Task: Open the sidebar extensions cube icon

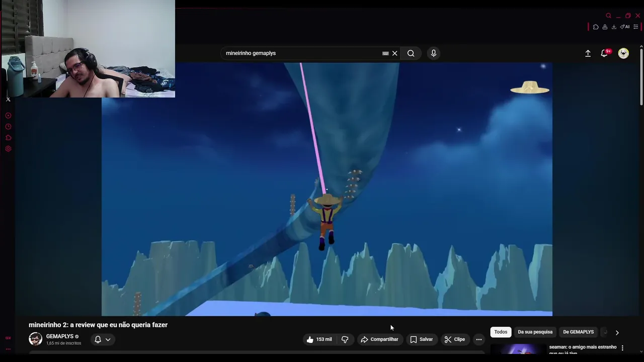Action: [8, 138]
